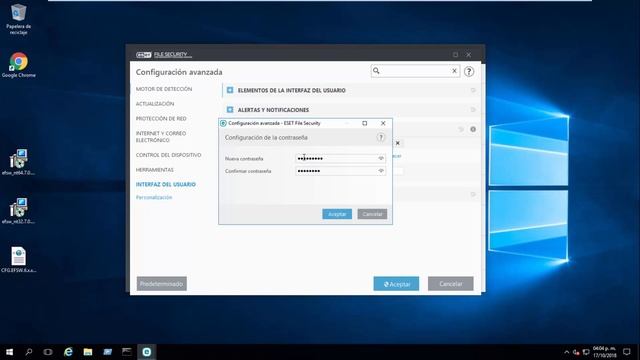Select Interfaz del usuario category
The image size is (640, 360).
[x=165, y=184]
